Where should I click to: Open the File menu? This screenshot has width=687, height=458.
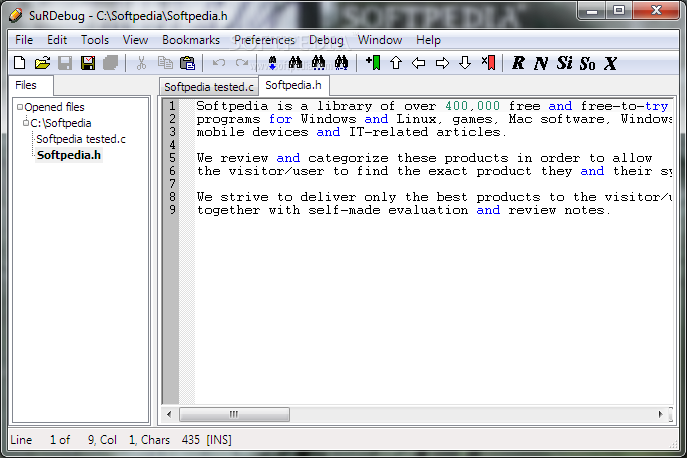click(24, 40)
